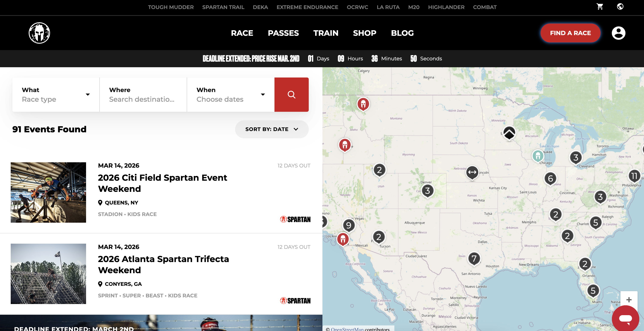Select the teal Spartan marker near Chicago
Viewport: 644px width, 331px height.
[538, 156]
